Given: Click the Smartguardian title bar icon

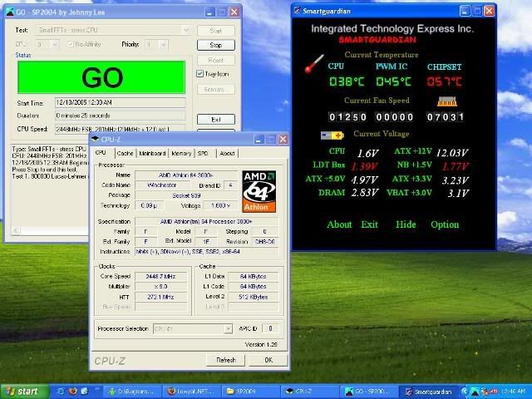Looking at the screenshot, I should click(x=298, y=11).
